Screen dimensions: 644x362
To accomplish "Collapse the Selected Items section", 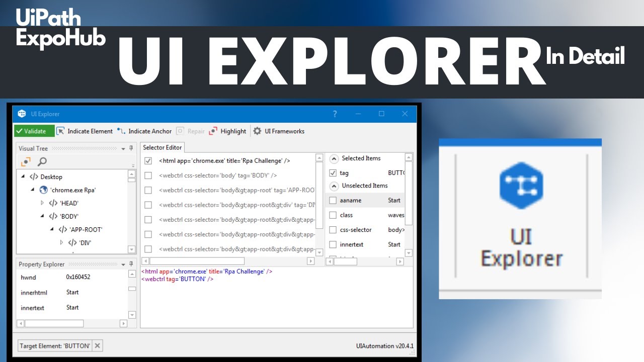I will [x=334, y=158].
